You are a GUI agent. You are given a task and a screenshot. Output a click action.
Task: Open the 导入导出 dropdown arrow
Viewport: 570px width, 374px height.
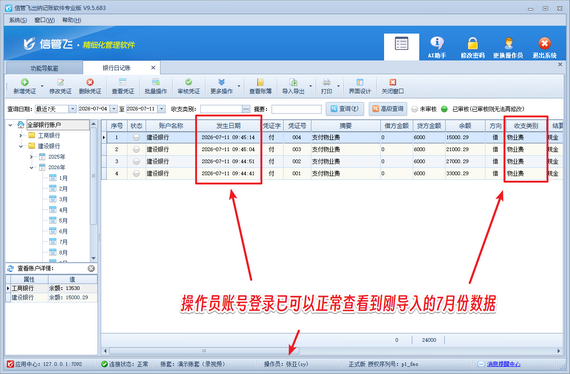(310, 86)
